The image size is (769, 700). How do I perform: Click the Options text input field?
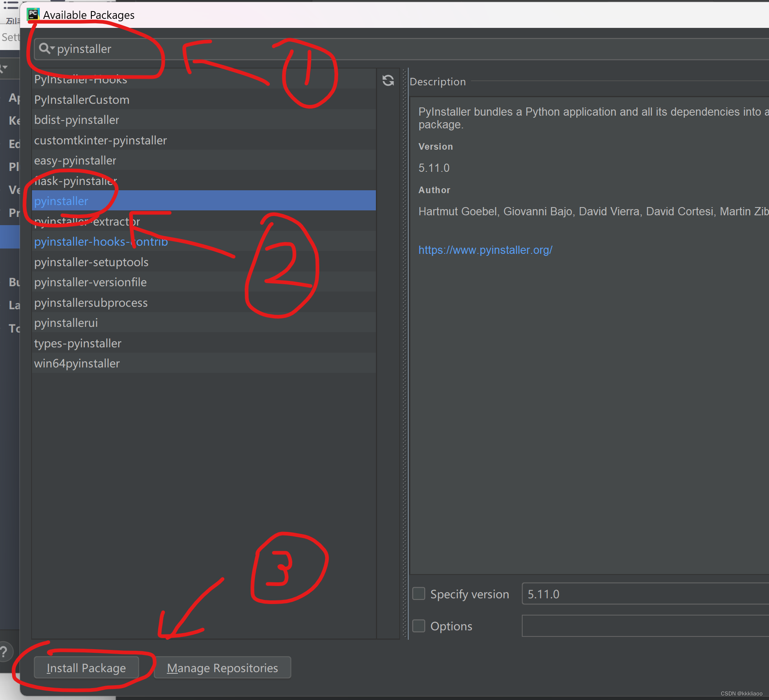point(645,626)
